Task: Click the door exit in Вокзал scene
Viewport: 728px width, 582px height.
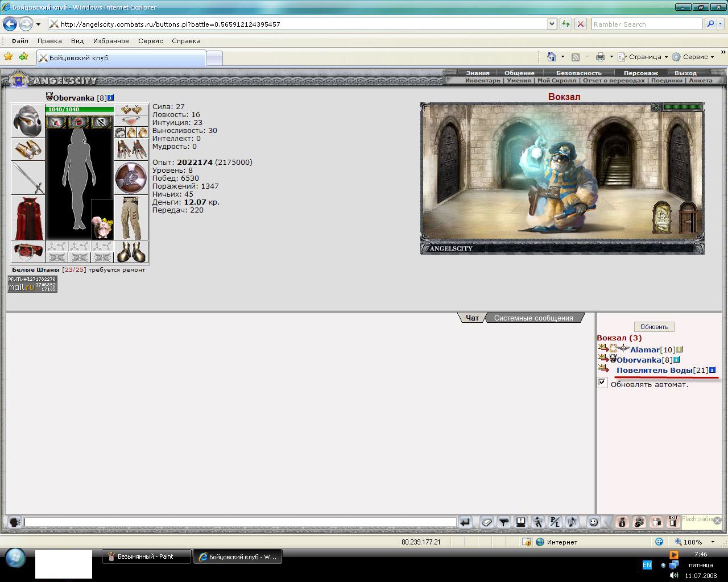Action: click(x=687, y=217)
